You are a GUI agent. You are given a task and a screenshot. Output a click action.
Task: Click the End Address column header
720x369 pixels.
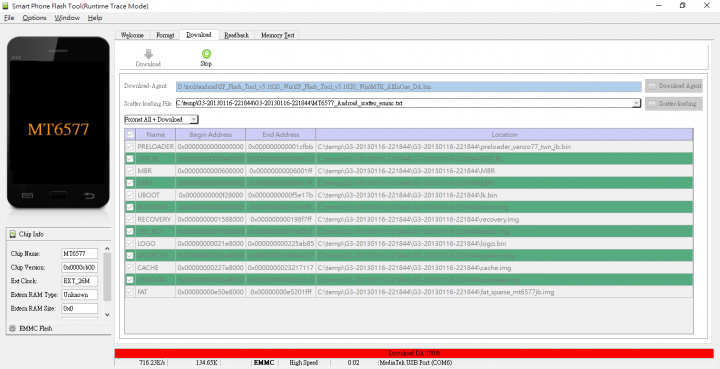point(281,134)
